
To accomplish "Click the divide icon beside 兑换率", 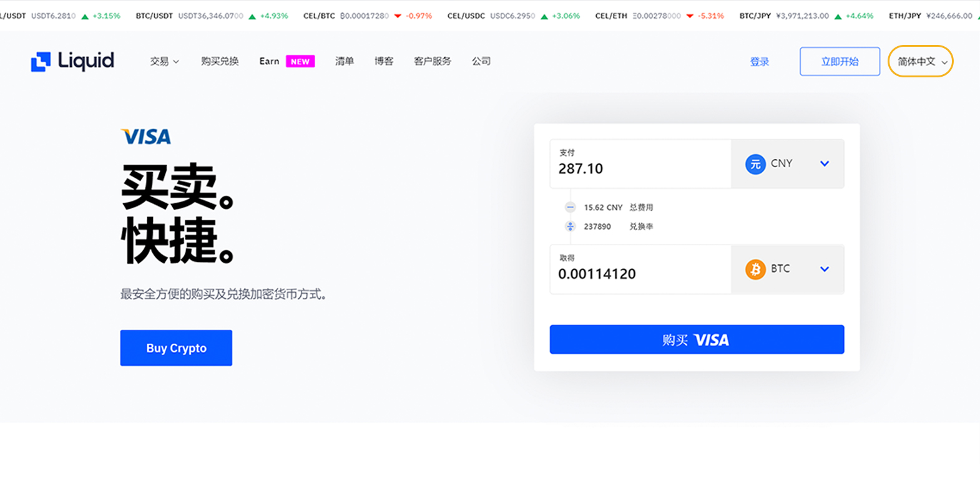I will click(x=571, y=226).
